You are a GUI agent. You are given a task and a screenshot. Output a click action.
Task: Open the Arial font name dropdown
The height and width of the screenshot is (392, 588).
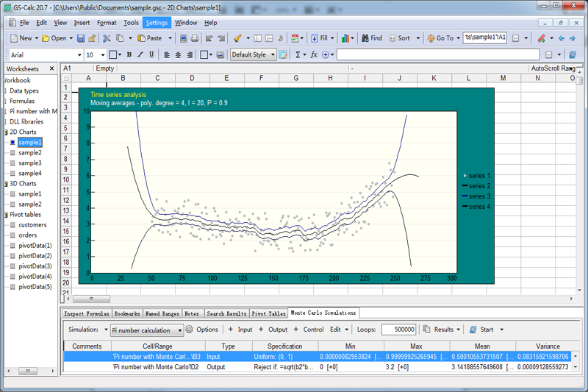(x=80, y=54)
